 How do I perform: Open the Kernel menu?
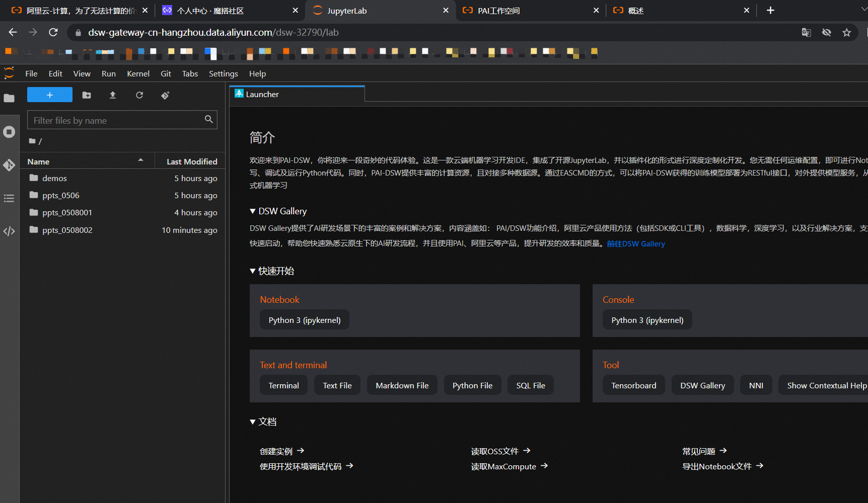(x=138, y=73)
